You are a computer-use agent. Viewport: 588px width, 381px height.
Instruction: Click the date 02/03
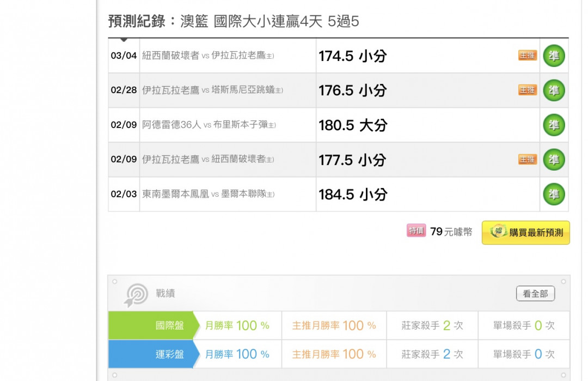(x=124, y=195)
